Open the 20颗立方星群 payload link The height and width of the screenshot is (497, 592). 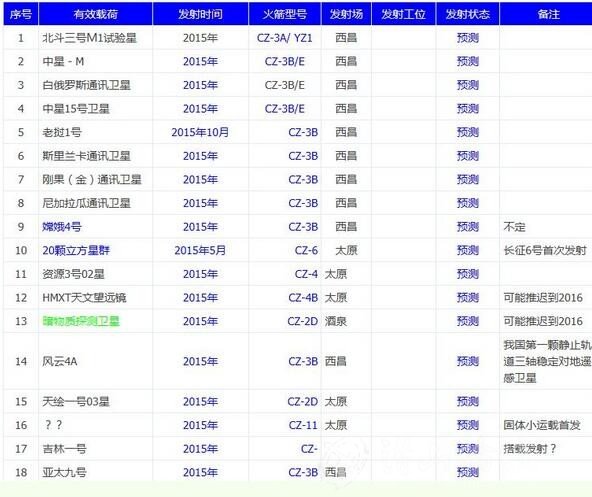(76, 250)
